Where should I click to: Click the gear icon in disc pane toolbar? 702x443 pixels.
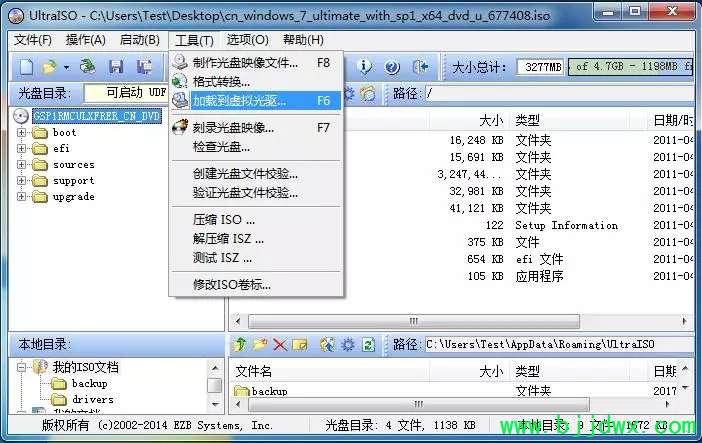click(349, 94)
